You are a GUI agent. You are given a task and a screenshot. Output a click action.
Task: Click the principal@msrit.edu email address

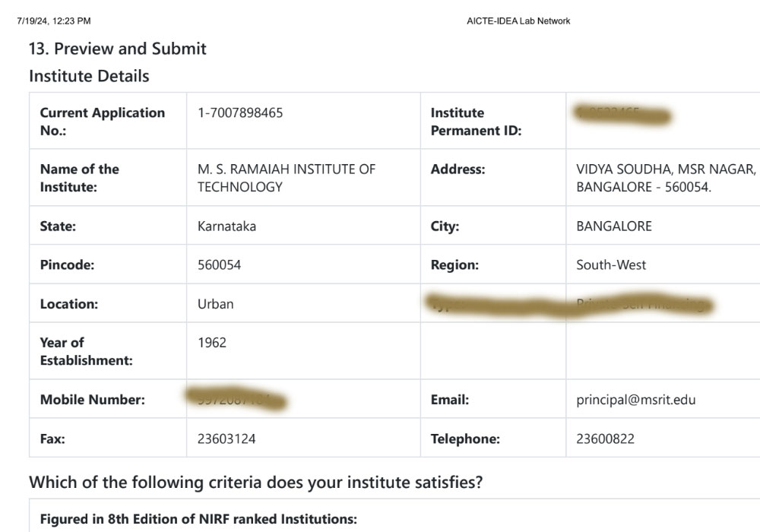(635, 399)
